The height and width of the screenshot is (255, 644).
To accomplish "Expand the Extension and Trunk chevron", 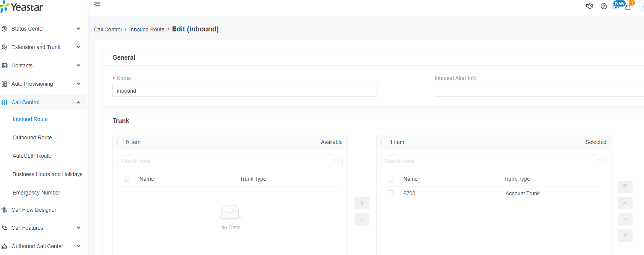I will coord(78,47).
